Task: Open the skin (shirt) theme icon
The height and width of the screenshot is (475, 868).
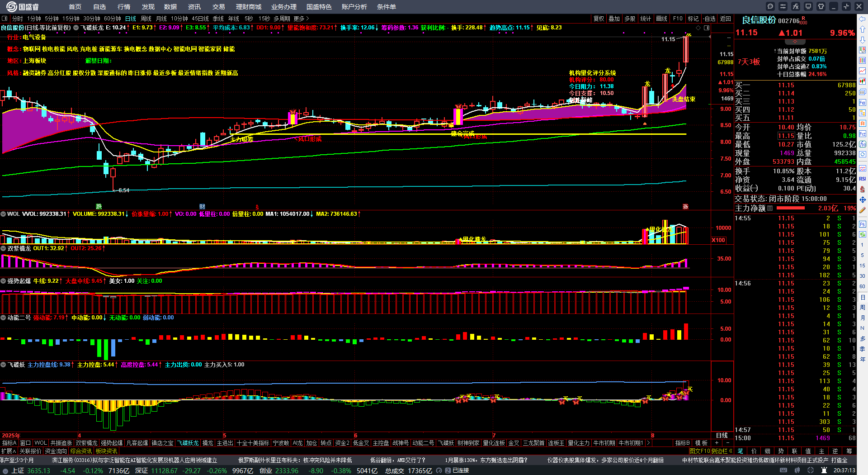Action: 821,6
